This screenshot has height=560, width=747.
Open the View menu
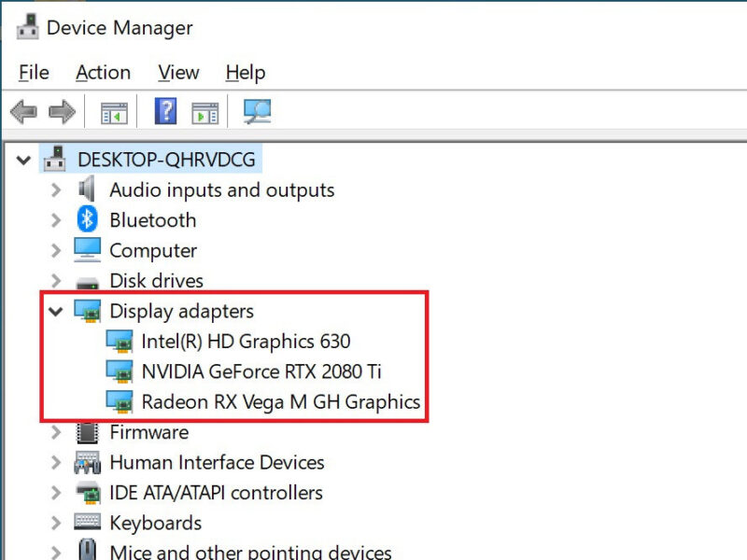click(178, 73)
